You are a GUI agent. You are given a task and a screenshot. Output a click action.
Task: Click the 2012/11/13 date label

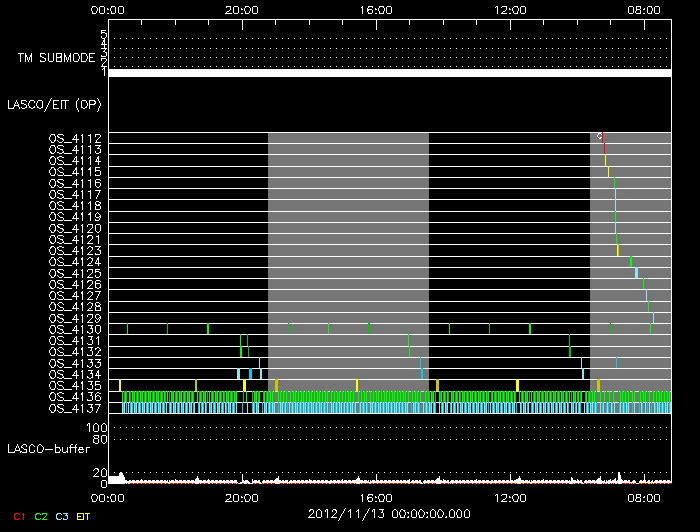coord(387,513)
